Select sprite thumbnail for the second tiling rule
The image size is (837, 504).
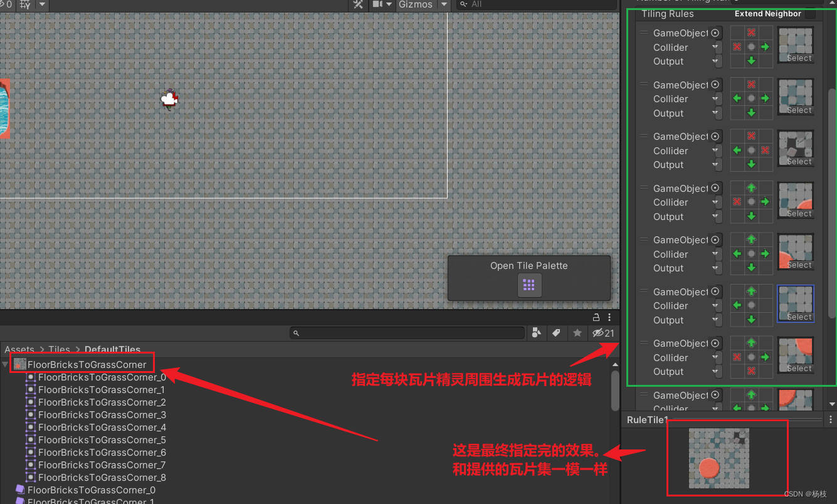796,97
